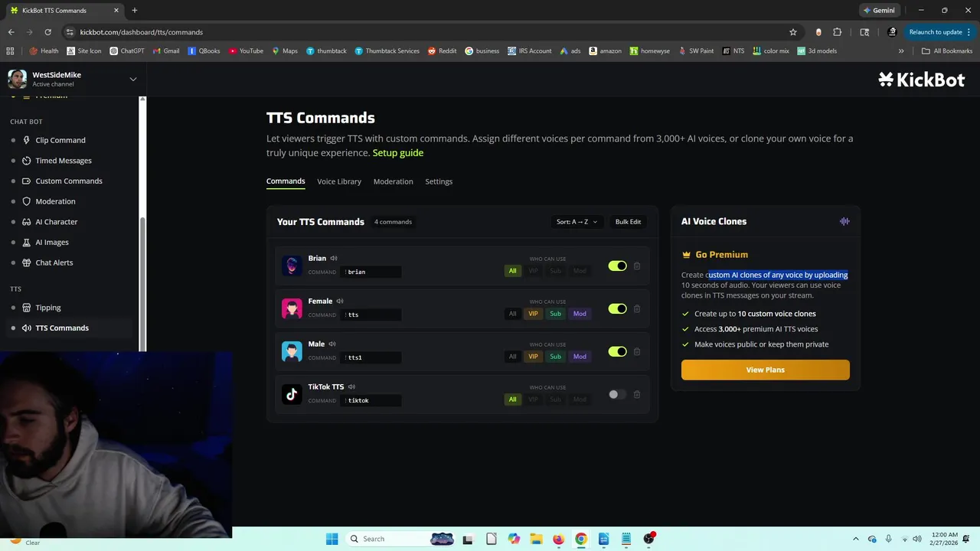This screenshot has width=980, height=551.
Task: Click View Plans button
Action: click(x=766, y=370)
